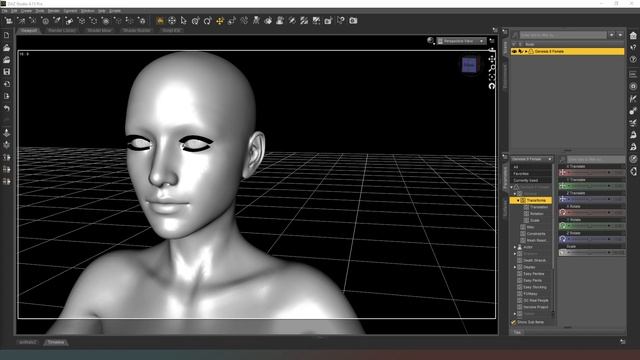The image size is (640, 360).
Task: Click Y Translate slider's green move icon
Action: point(562,186)
